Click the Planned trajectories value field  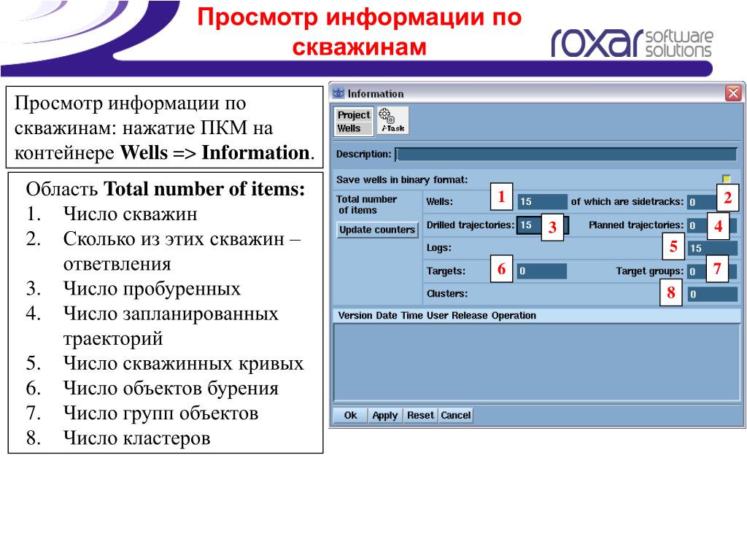point(712,225)
